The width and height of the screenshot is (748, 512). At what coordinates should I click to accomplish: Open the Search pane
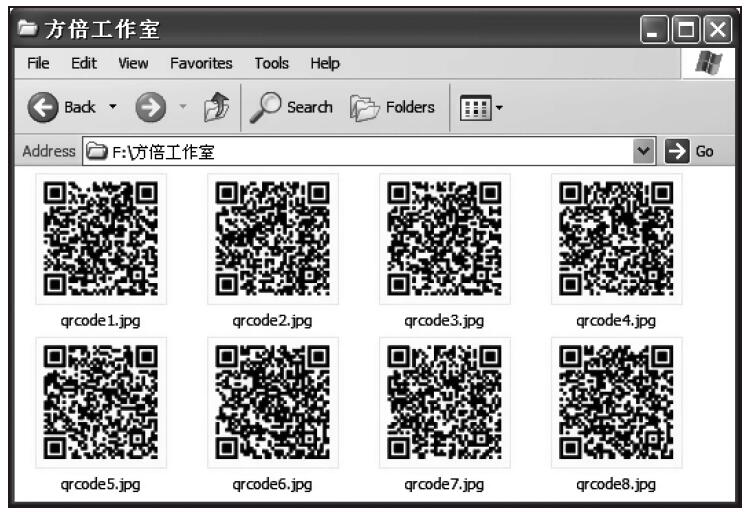(292, 107)
